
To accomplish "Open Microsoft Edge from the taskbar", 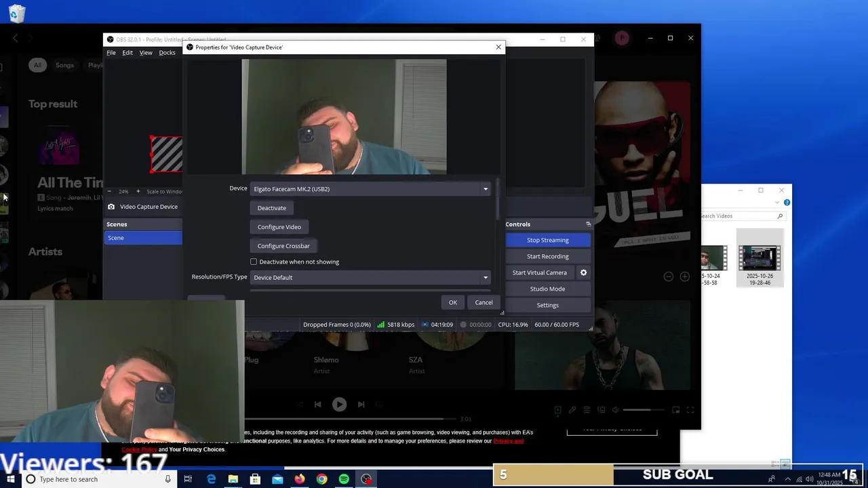I will [x=211, y=479].
